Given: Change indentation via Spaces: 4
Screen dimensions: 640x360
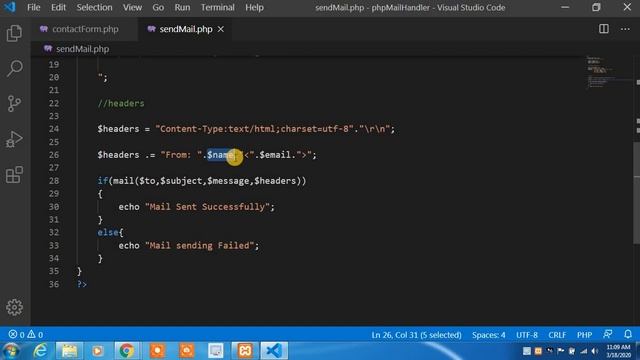Looking at the screenshot, I should 488,335.
